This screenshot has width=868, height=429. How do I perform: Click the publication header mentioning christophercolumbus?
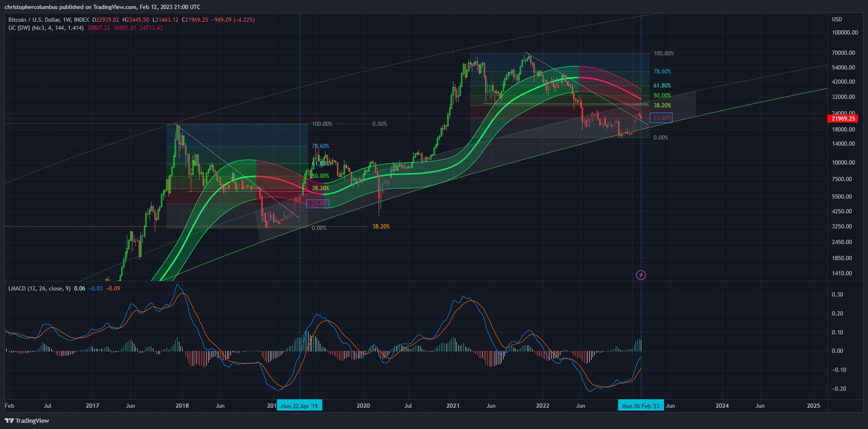click(102, 7)
